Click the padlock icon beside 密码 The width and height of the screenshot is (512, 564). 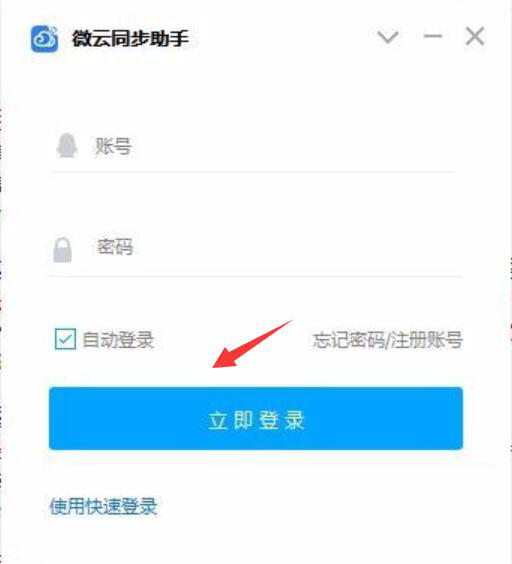pyautogui.click(x=63, y=250)
